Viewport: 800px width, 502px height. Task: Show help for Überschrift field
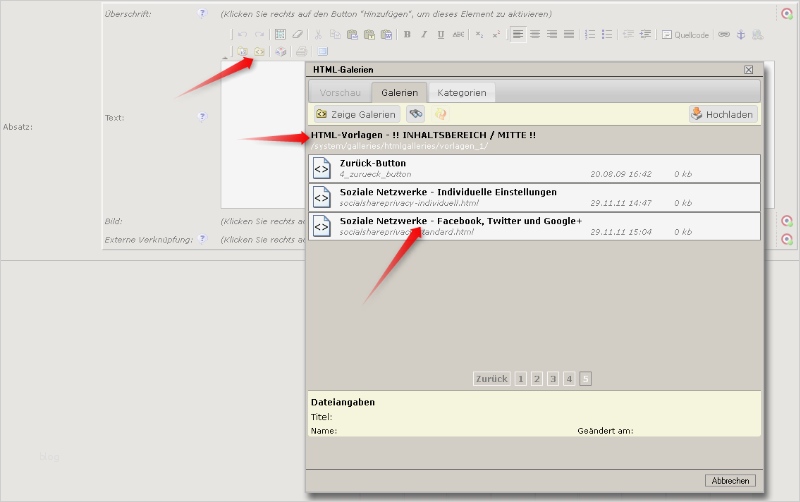click(203, 13)
